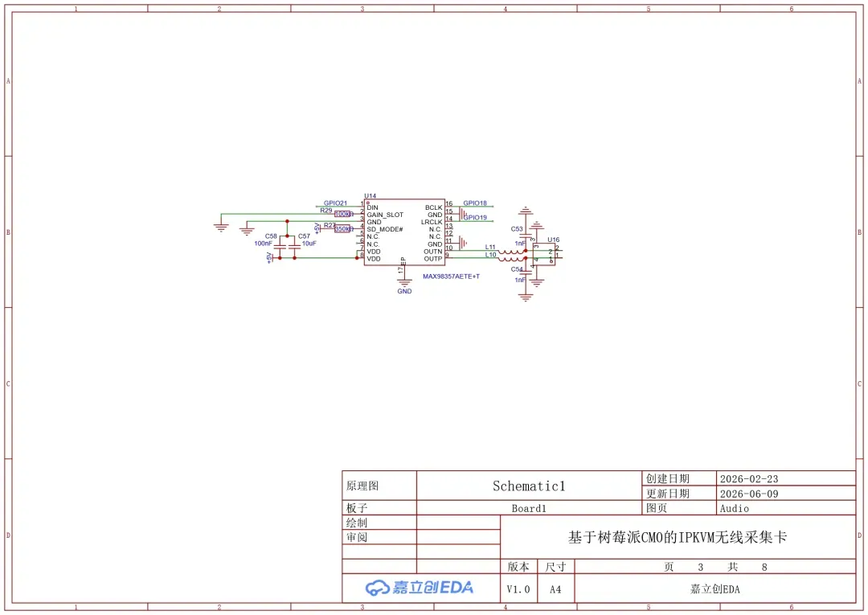
Task: Select the U16 connector component
Action: point(544,255)
